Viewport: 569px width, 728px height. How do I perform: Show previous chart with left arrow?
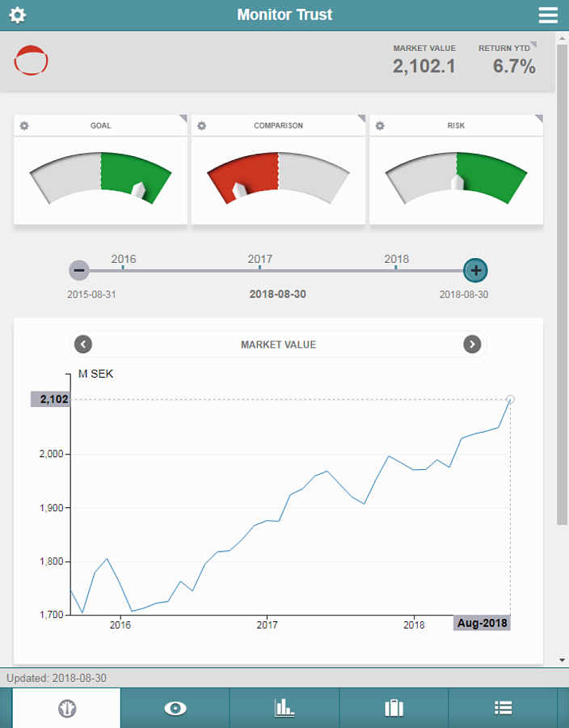click(x=83, y=344)
